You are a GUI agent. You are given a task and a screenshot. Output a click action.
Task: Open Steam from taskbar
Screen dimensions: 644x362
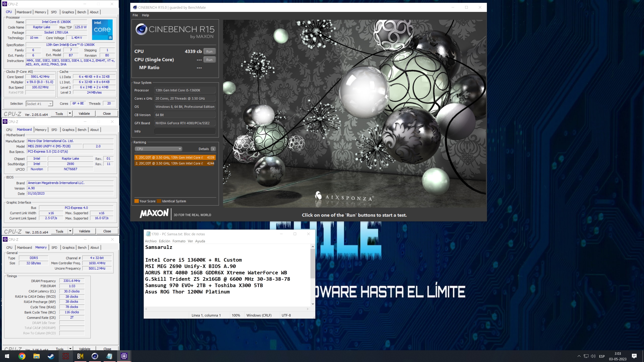pos(51,356)
